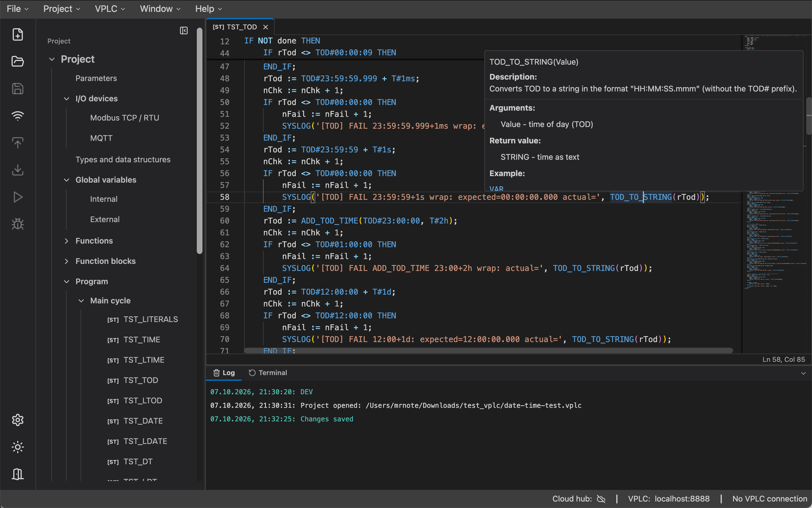The image size is (812, 508).
Task: Open the File menu
Action: click(17, 9)
